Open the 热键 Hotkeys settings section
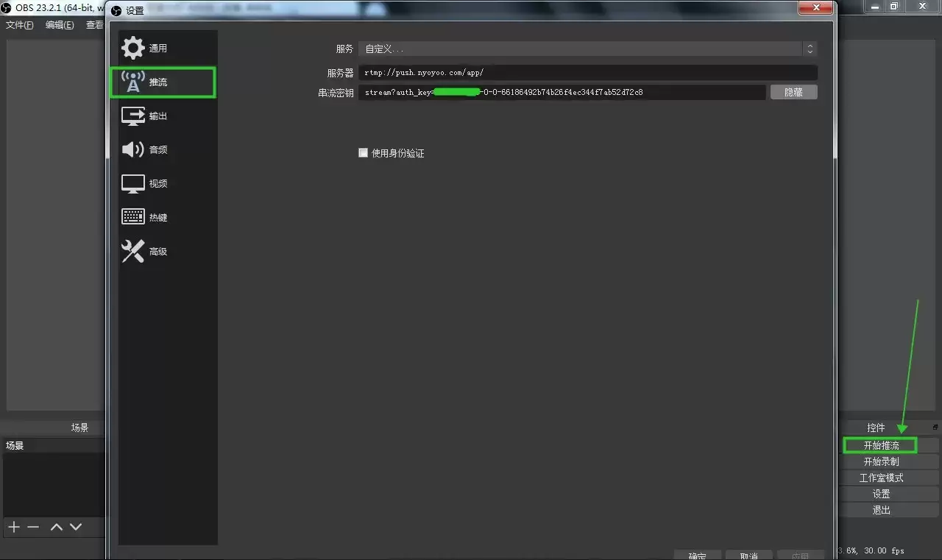 (x=167, y=218)
